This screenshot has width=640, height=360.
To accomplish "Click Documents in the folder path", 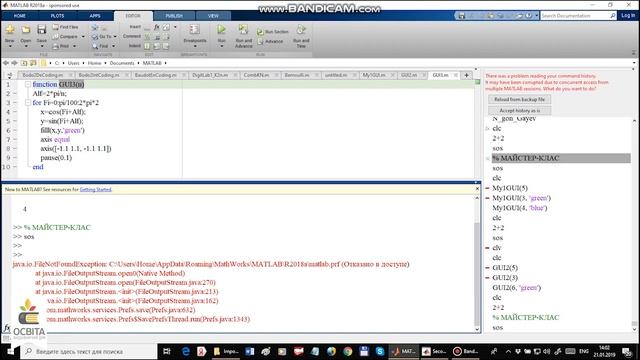I will tap(122, 63).
